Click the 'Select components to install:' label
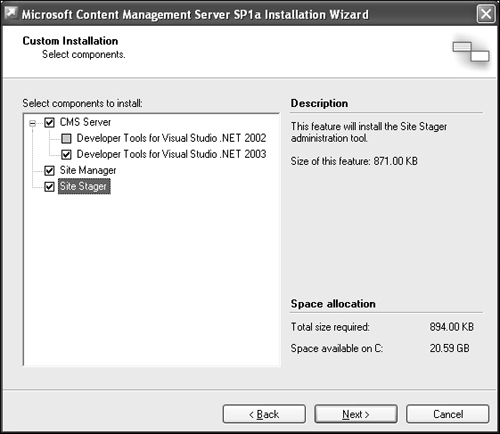The image size is (500, 434). [x=82, y=103]
